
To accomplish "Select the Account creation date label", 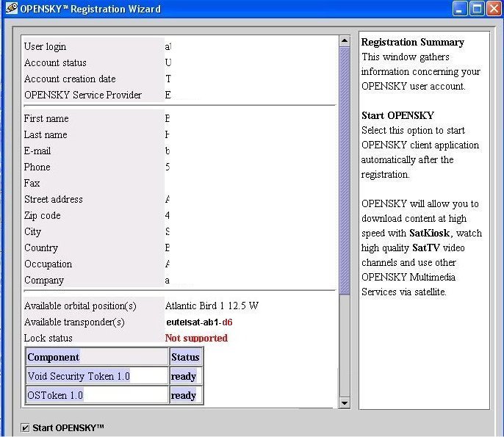I will pyautogui.click(x=70, y=79).
